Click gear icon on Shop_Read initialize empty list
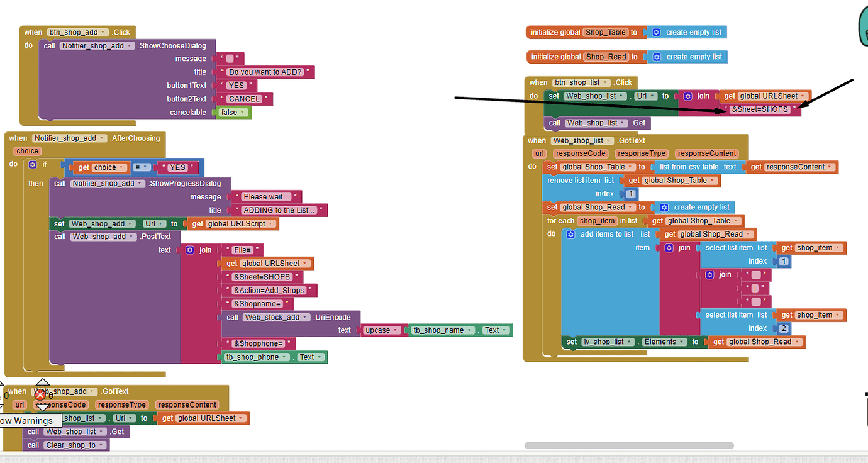Image resolution: width=868 pixels, height=463 pixels. (656, 57)
